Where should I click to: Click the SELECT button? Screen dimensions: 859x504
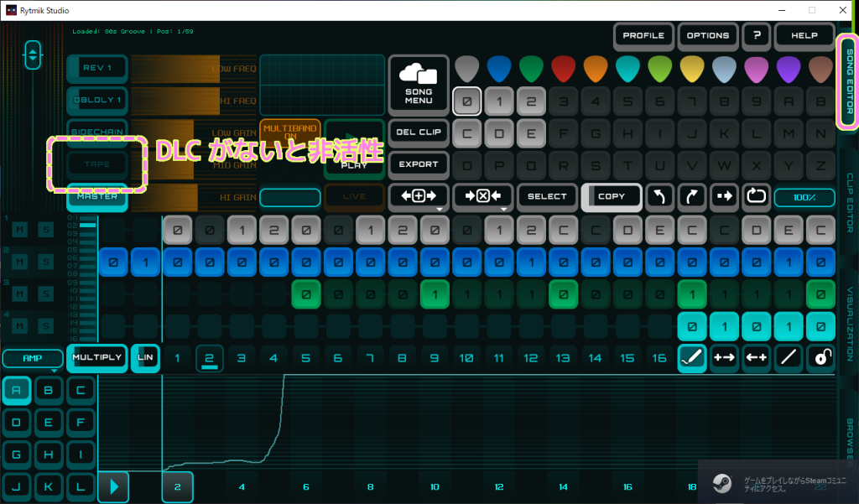(x=547, y=197)
